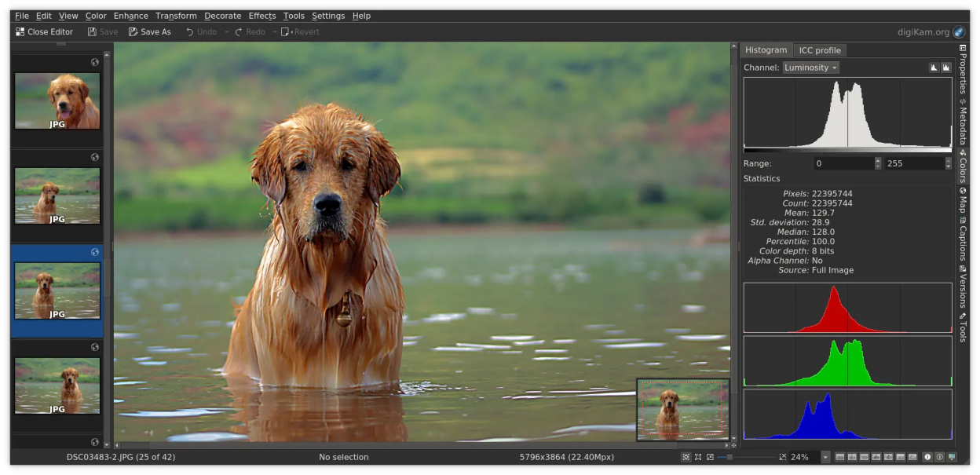Click the digiKam.org logo icon
This screenshot has height=475, width=980.
point(959,32)
